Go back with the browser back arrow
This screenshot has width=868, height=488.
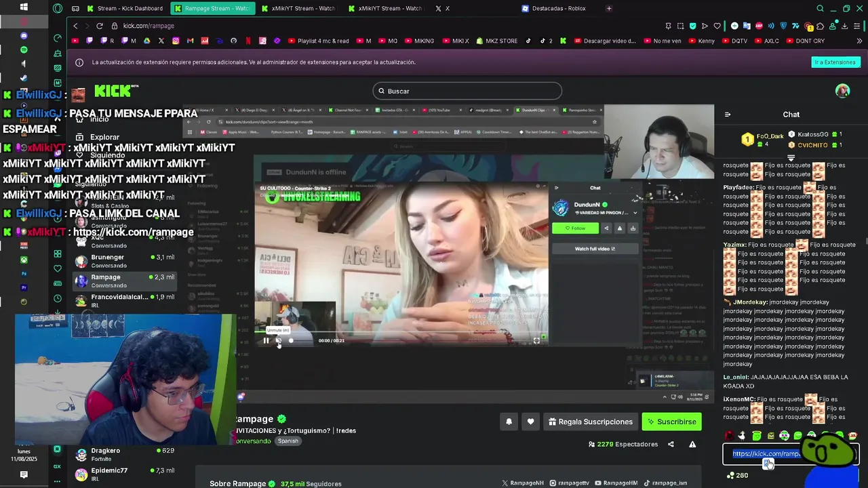point(75,26)
